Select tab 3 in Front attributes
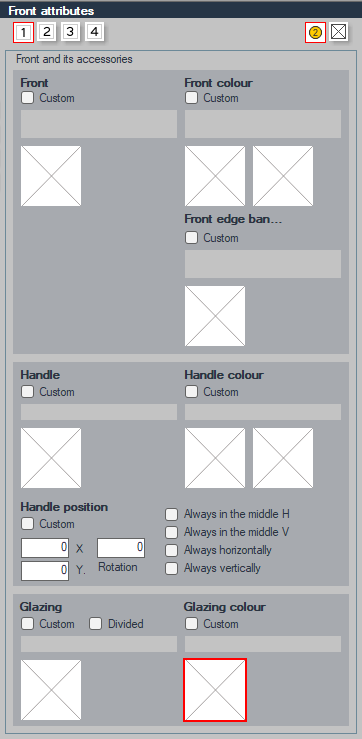362x739 pixels. click(70, 32)
